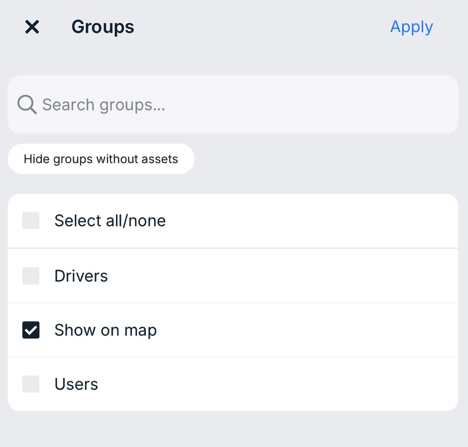This screenshot has width=468, height=447.
Task: Click the Groups panel title
Action: click(103, 27)
